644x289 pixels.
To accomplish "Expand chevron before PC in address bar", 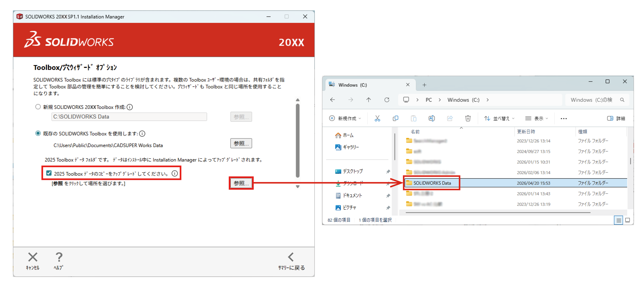I will click(417, 100).
